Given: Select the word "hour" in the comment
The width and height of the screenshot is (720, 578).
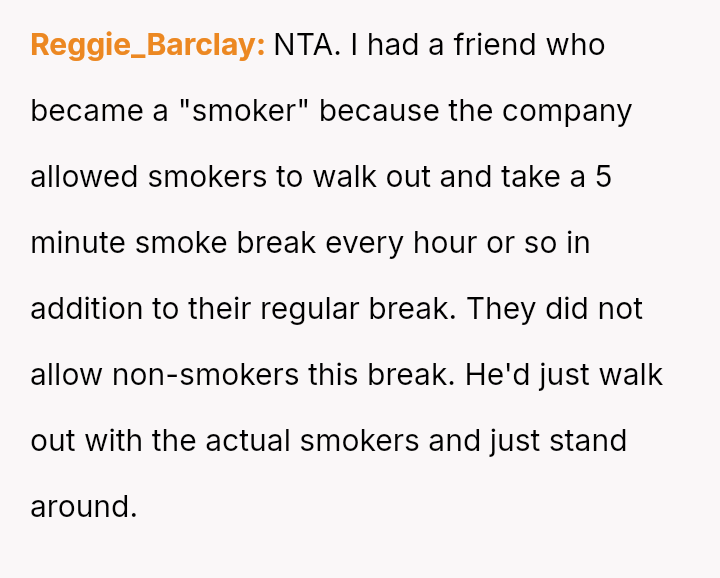Looking at the screenshot, I should [445, 243].
